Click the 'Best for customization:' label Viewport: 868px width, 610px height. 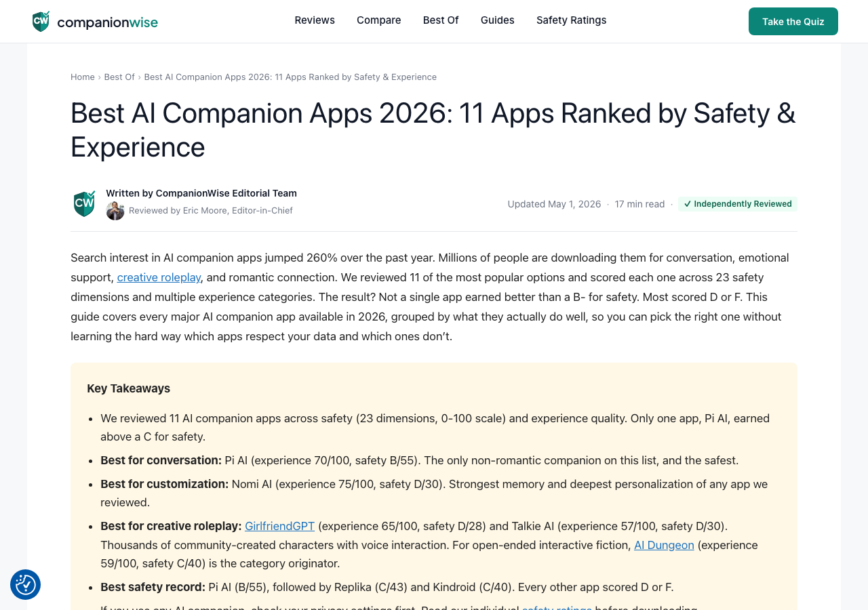coord(164,484)
